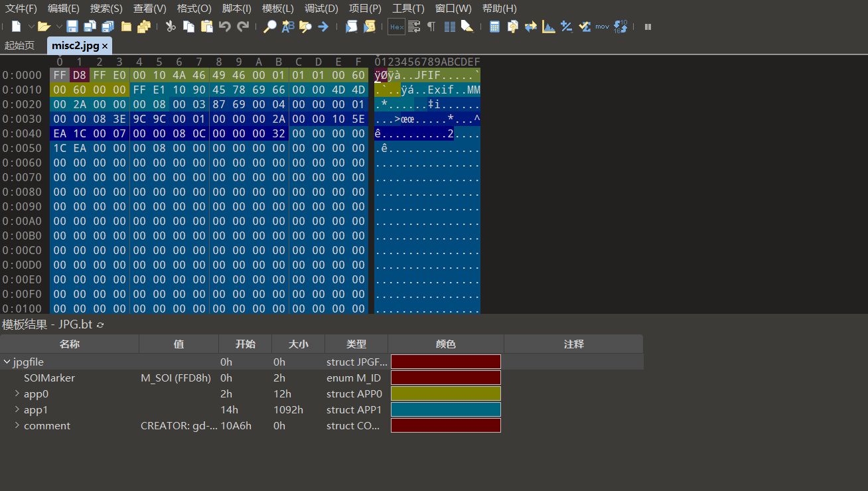Viewport: 868px width, 491px height.
Task: Open the 格式(O) menu
Action: 194,9
